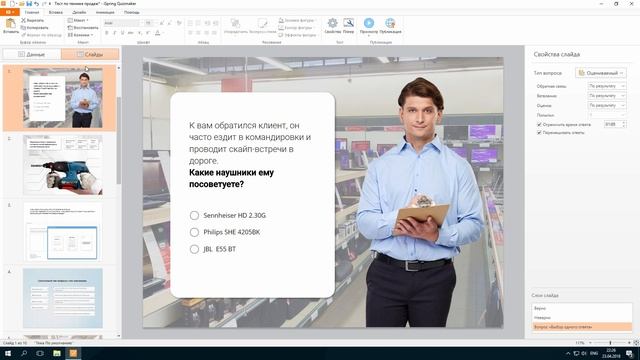Image resolution: width=640 pixels, height=360 pixels.
Task: Open the orange application file menu button
Action: [x=9, y=12]
